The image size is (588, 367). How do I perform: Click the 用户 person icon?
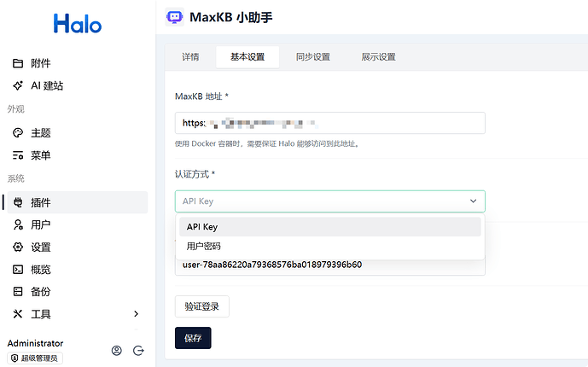(x=18, y=224)
